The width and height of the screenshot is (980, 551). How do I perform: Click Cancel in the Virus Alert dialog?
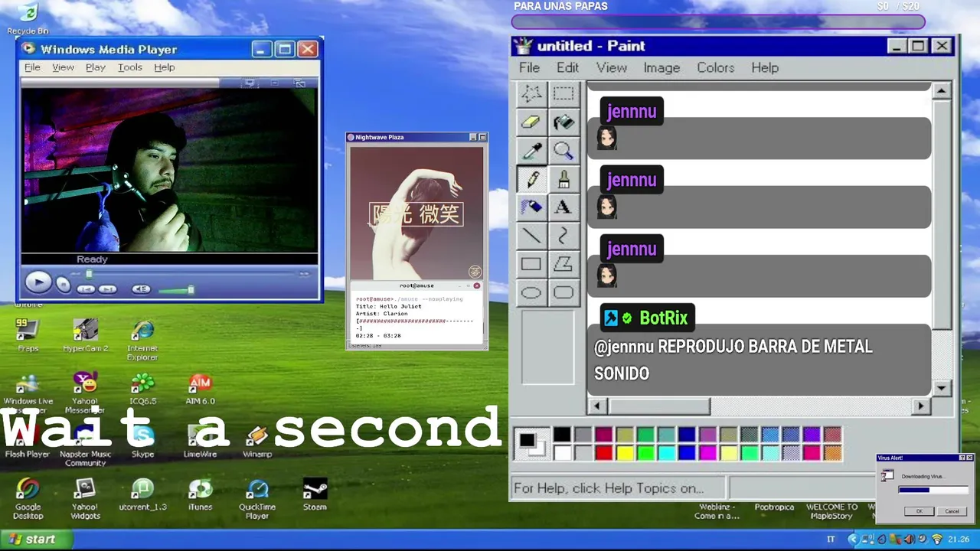[952, 511]
